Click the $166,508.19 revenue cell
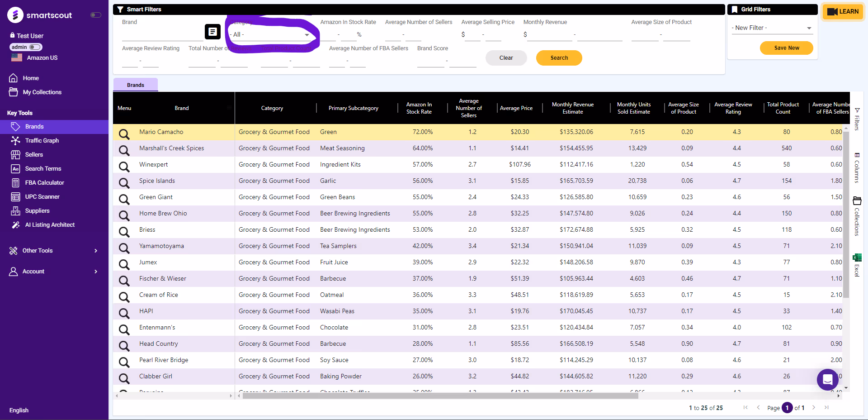This screenshot has height=420, width=868. (x=576, y=344)
